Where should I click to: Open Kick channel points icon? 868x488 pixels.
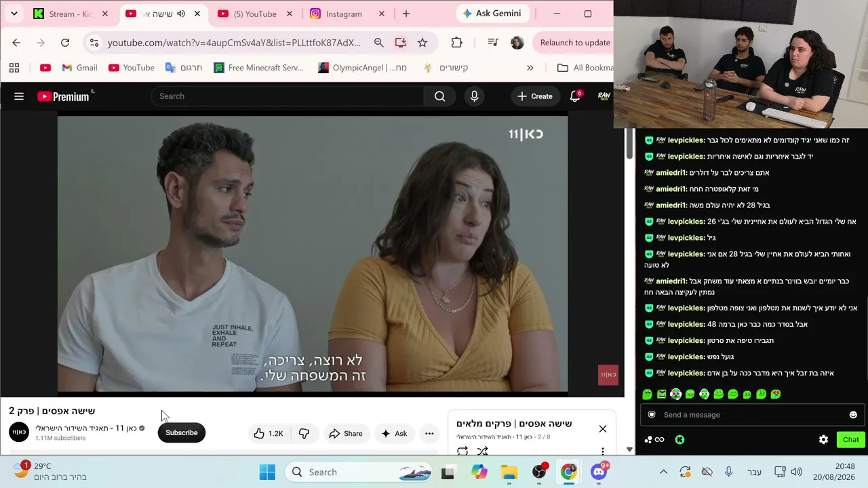click(654, 439)
